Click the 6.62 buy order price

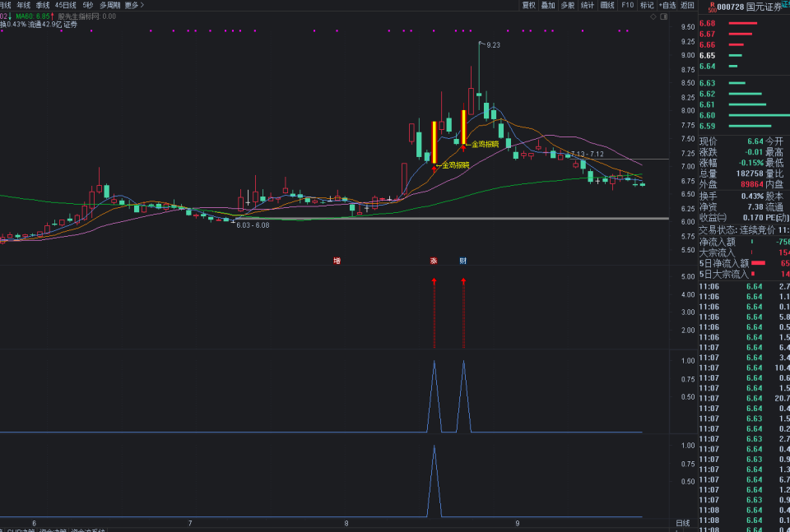708,94
